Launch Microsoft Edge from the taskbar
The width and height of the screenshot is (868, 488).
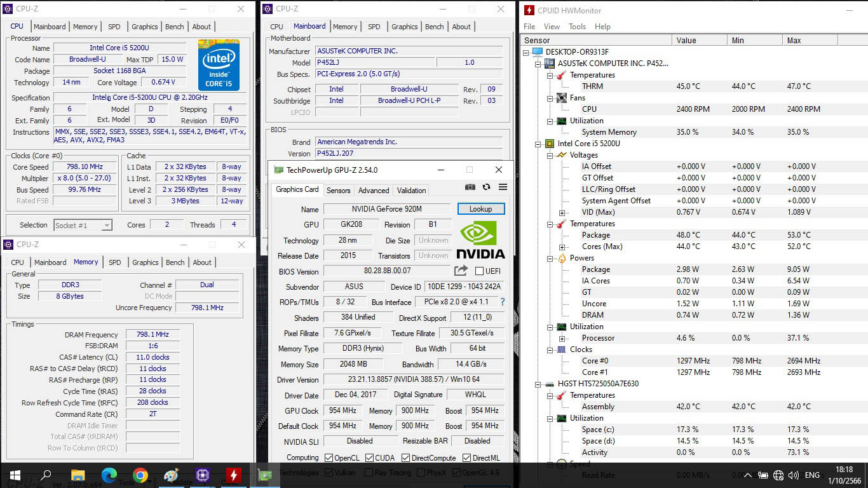tap(109, 475)
